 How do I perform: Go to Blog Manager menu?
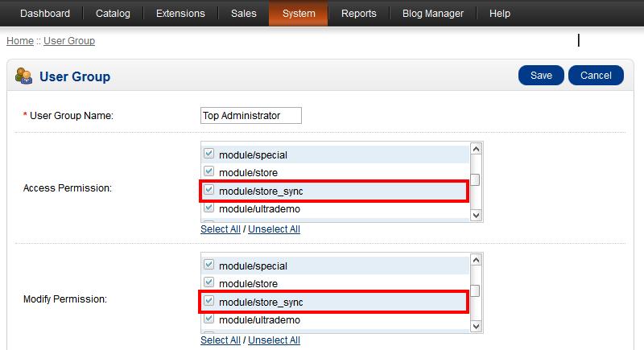pos(433,14)
